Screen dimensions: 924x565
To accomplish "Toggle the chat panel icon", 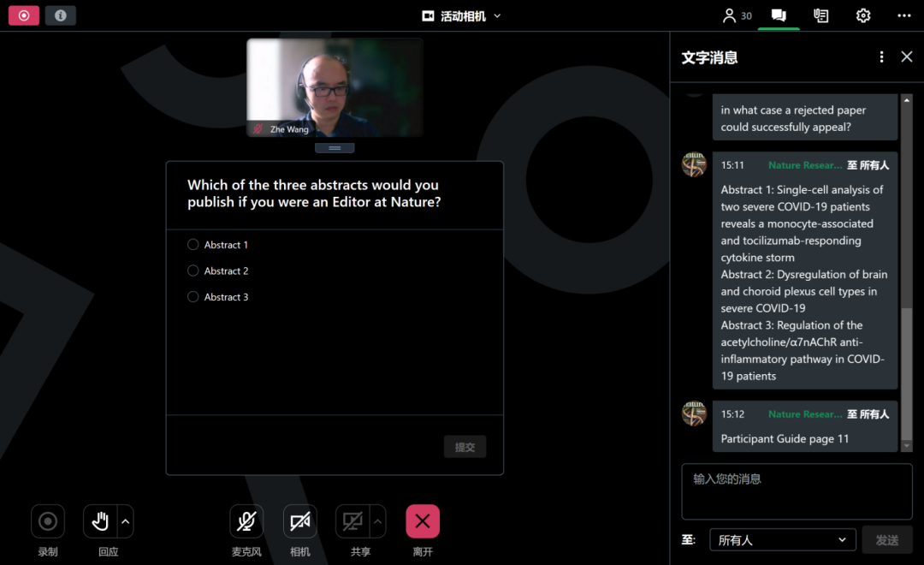I will tap(779, 15).
